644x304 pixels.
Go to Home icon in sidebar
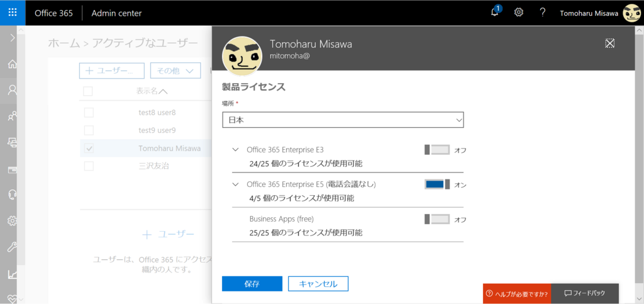click(13, 64)
